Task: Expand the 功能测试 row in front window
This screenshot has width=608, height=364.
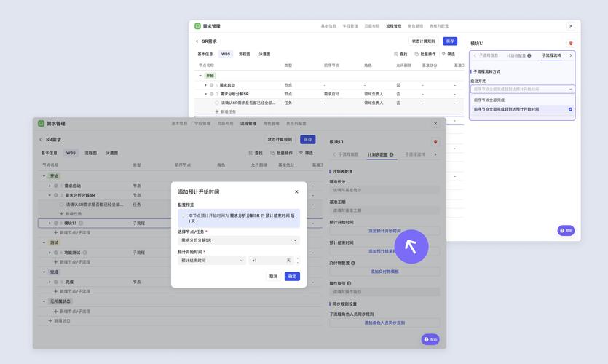Action: (x=50, y=253)
